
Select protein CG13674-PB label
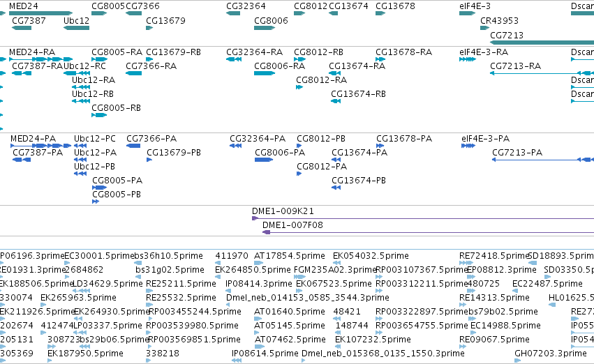coord(359,181)
